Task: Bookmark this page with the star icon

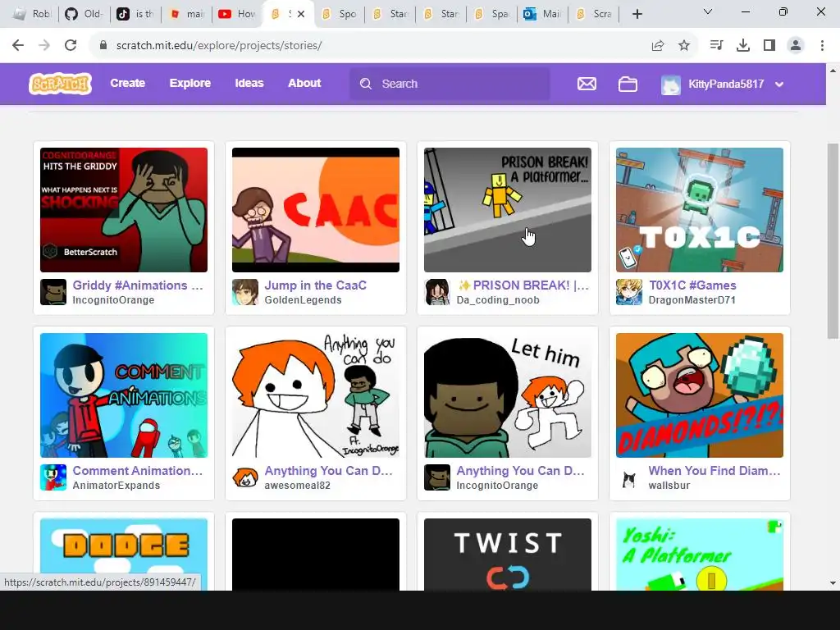Action: tap(684, 46)
